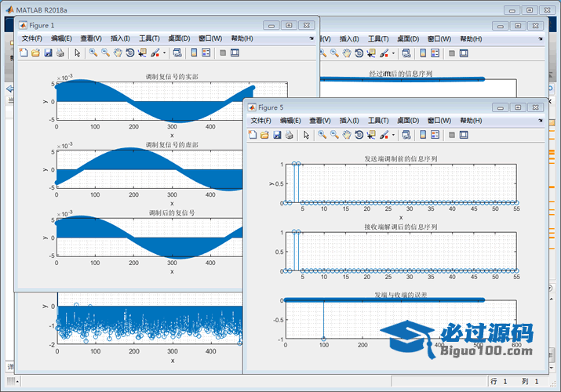Toggle Edit Plot arrow in Figure 1
The height and width of the screenshot is (392, 561).
[77, 53]
